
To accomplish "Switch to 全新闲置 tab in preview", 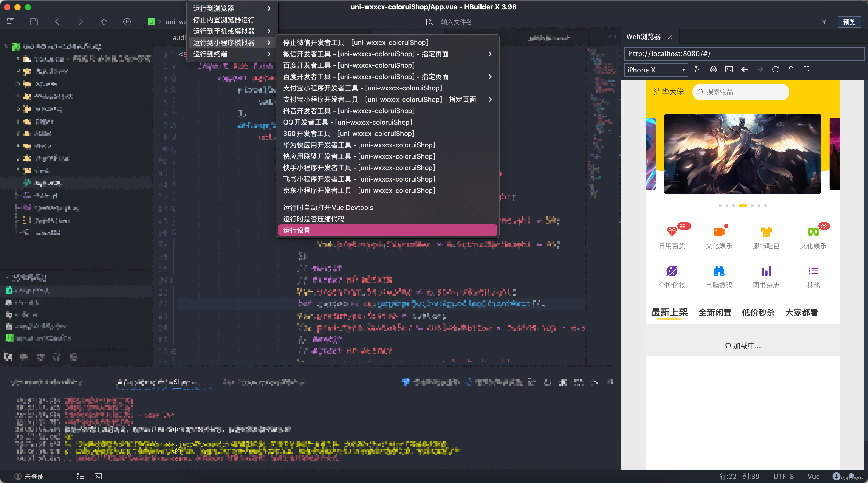I will (x=715, y=313).
